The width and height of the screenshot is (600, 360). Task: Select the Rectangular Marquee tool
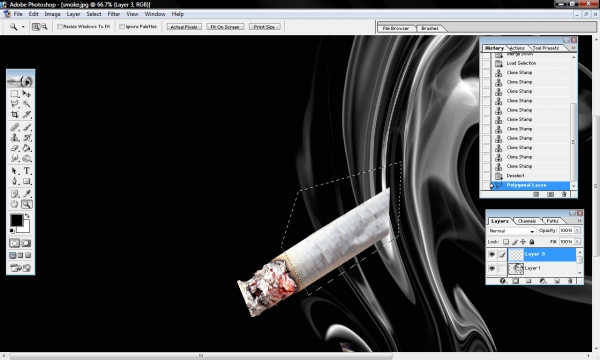[15, 94]
